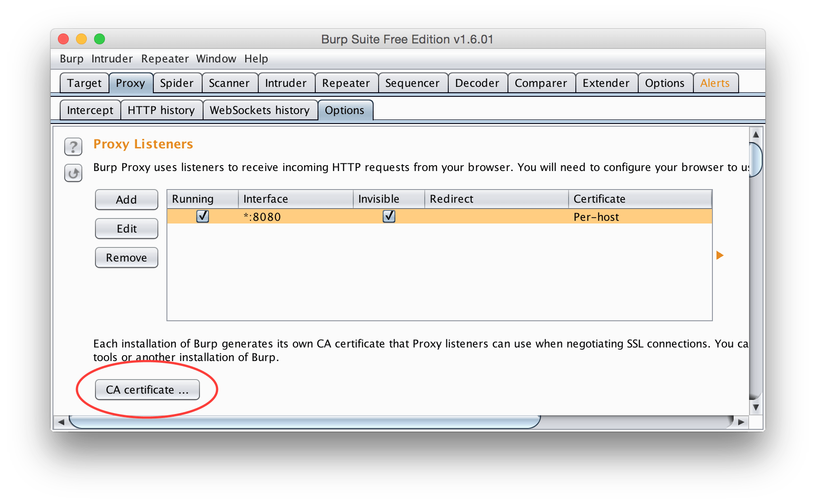Switch to the Extender tab
816x504 pixels.
(606, 83)
